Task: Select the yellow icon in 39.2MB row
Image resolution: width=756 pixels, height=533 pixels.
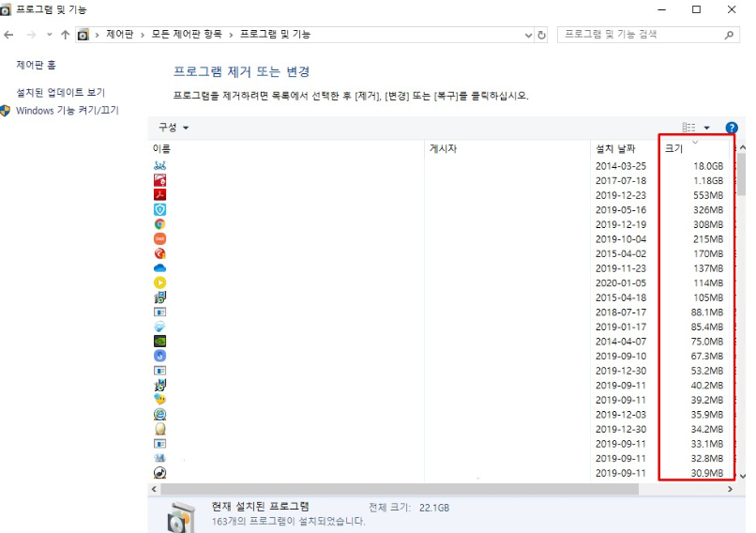Action: [x=160, y=400]
